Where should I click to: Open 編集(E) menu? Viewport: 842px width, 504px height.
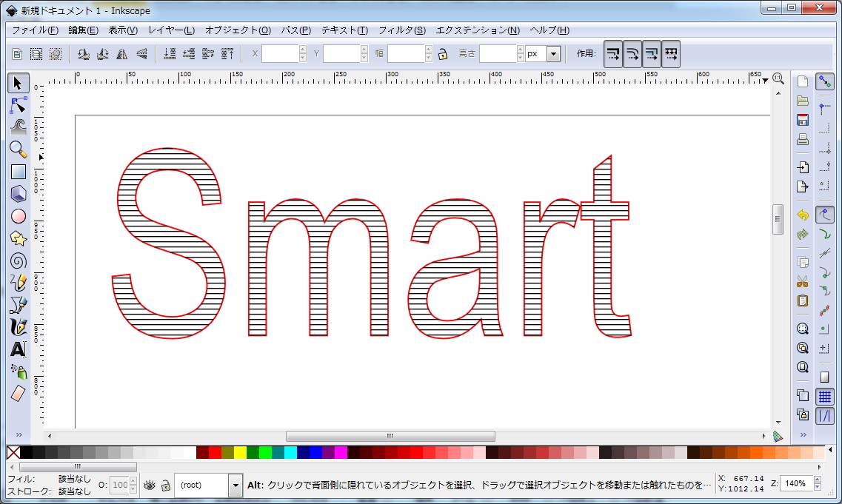[x=83, y=30]
